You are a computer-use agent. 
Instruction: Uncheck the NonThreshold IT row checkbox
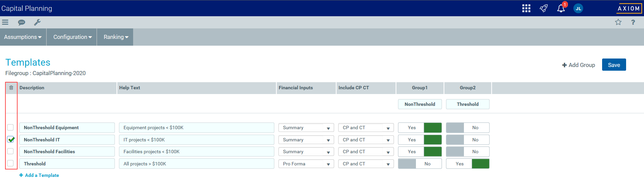[11, 139]
